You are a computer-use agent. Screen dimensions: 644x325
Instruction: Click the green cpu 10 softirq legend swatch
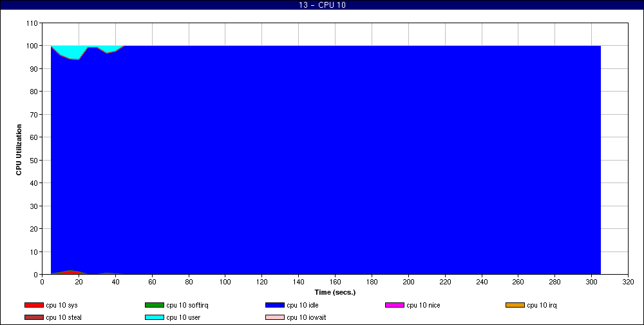(x=154, y=305)
